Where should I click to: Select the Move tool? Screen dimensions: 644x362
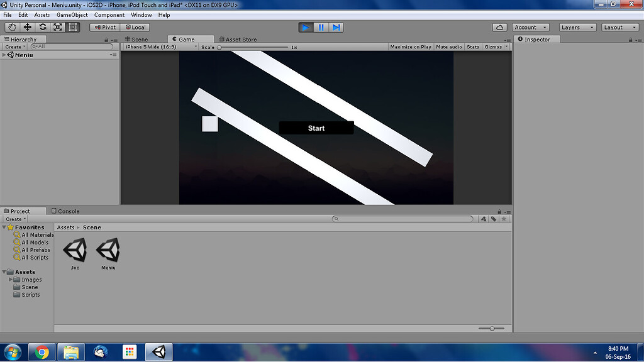pos(26,27)
